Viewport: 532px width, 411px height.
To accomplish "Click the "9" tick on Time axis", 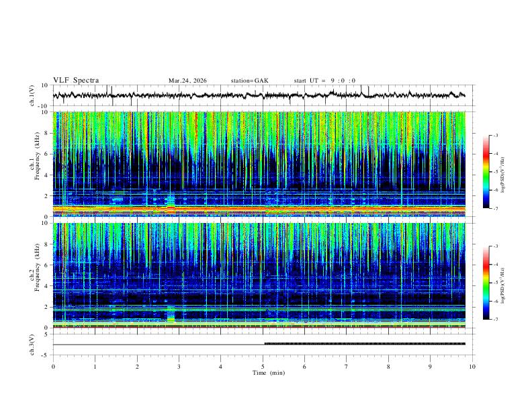I will (430, 367).
